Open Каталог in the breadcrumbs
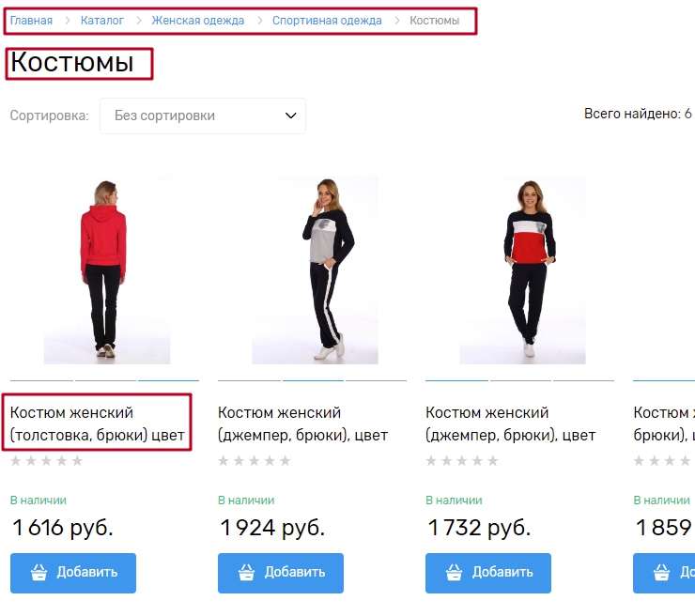695x616 pixels. [102, 21]
